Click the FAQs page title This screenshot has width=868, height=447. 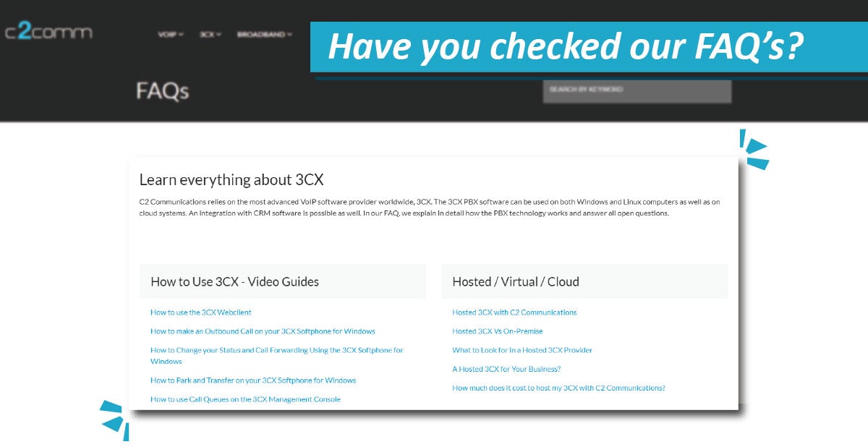[163, 91]
